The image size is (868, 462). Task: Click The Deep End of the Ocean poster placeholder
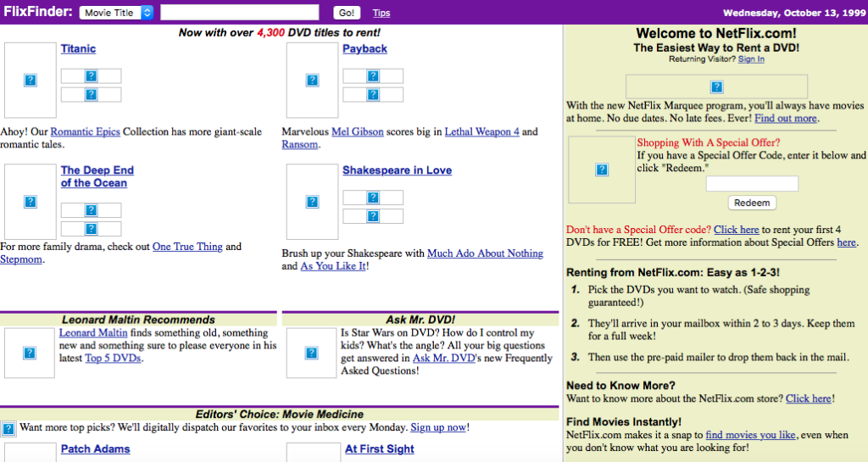coord(31,202)
